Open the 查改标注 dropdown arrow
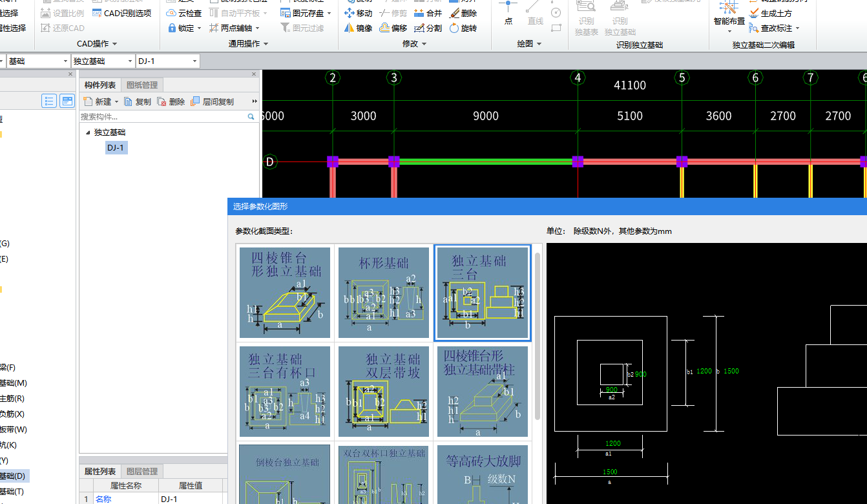 (x=797, y=28)
